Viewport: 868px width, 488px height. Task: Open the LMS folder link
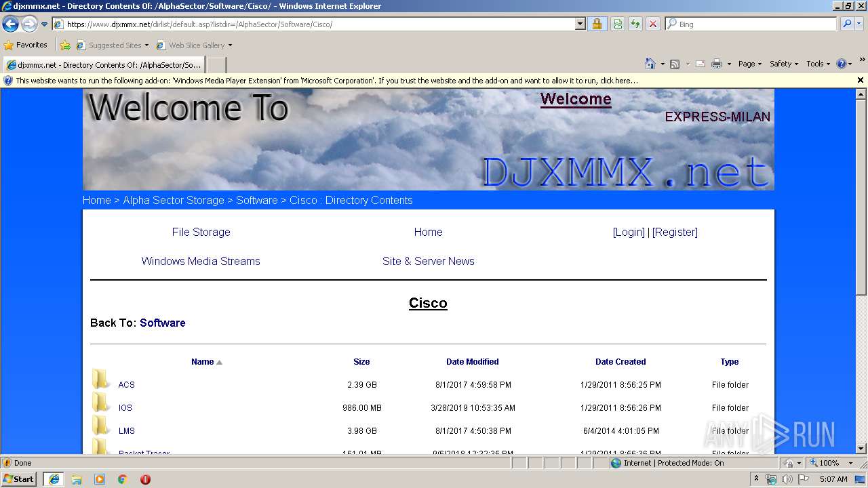point(127,431)
